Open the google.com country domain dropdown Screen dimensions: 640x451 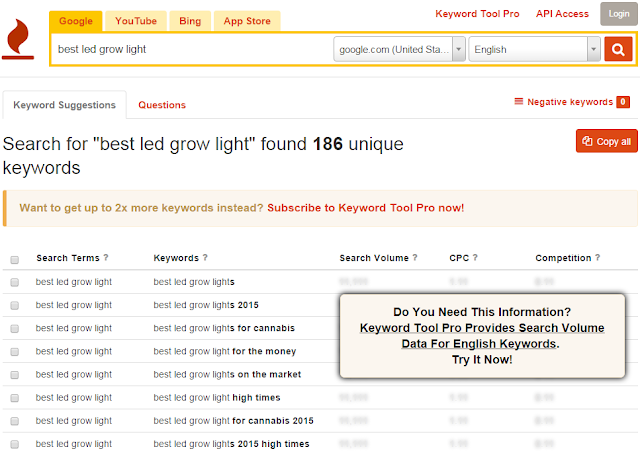point(399,49)
